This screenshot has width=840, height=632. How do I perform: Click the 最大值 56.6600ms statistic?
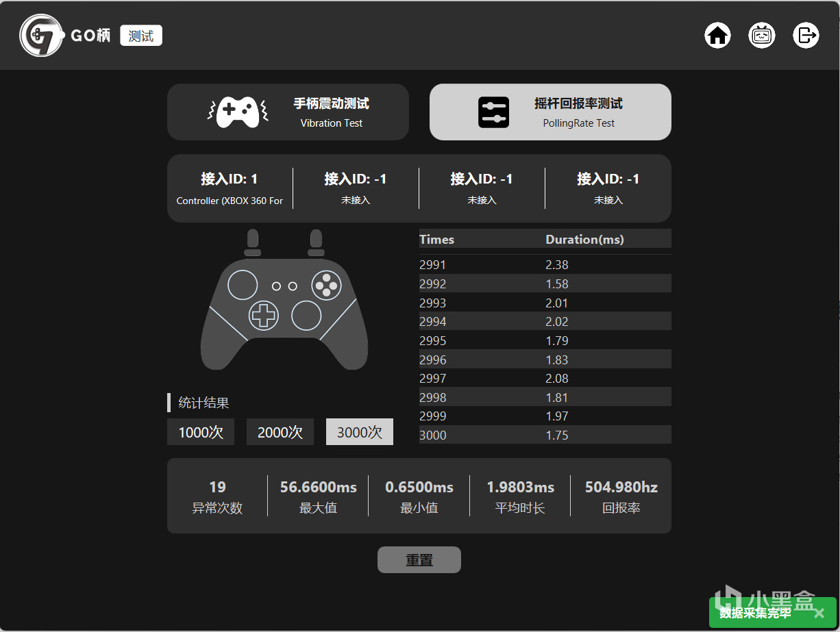(x=319, y=496)
